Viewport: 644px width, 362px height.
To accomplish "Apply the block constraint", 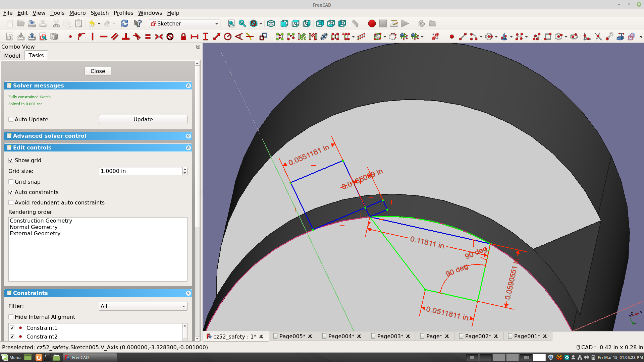I will click(170, 37).
